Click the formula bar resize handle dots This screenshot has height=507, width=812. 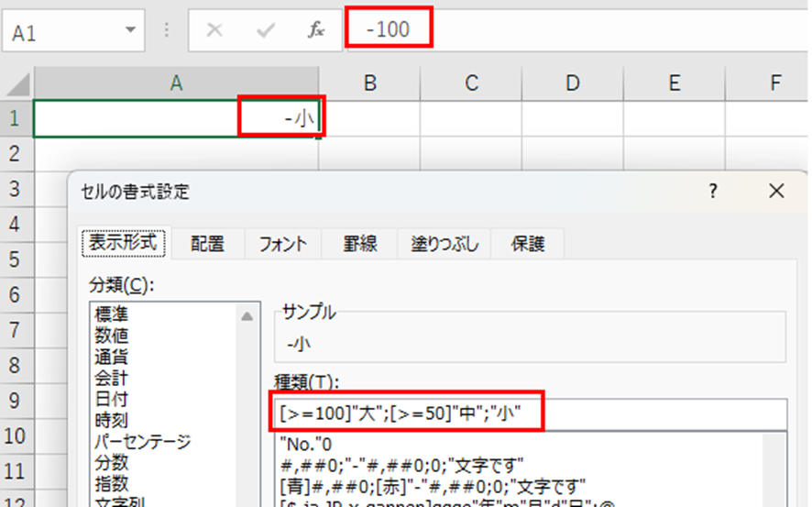pos(167,30)
